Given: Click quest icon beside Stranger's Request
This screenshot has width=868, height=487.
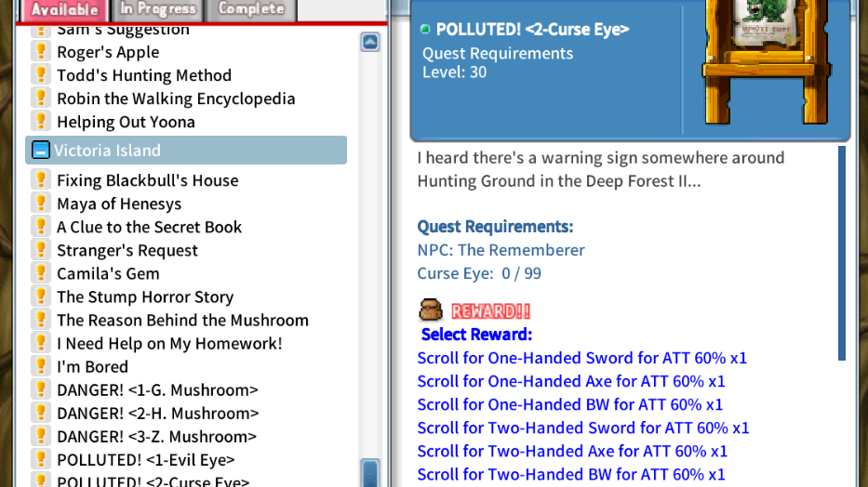Looking at the screenshot, I should (x=41, y=250).
